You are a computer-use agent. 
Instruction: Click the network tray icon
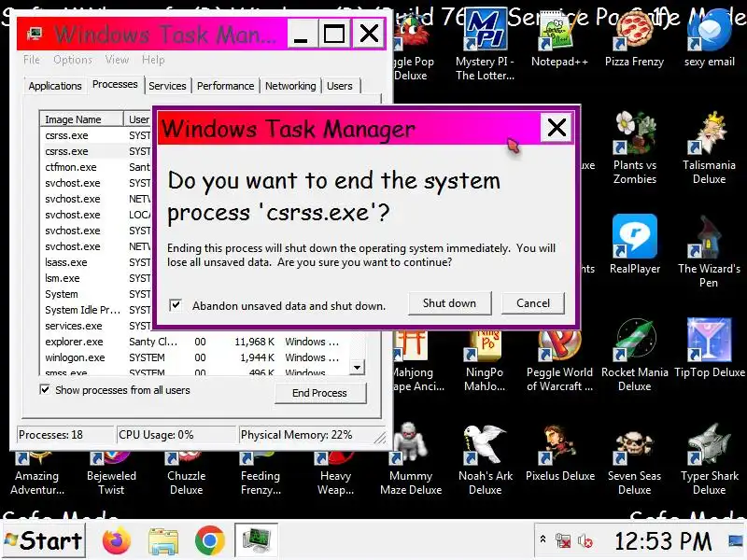pos(563,541)
